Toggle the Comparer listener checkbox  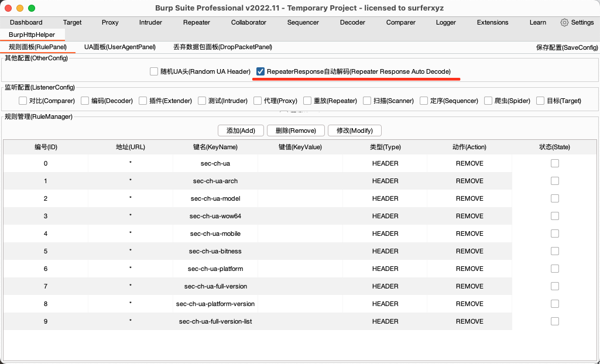pos(23,101)
